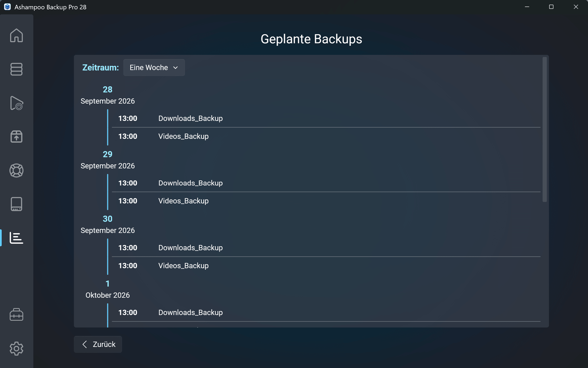Open the backup plans stack icon
588x368 pixels.
pos(16,69)
